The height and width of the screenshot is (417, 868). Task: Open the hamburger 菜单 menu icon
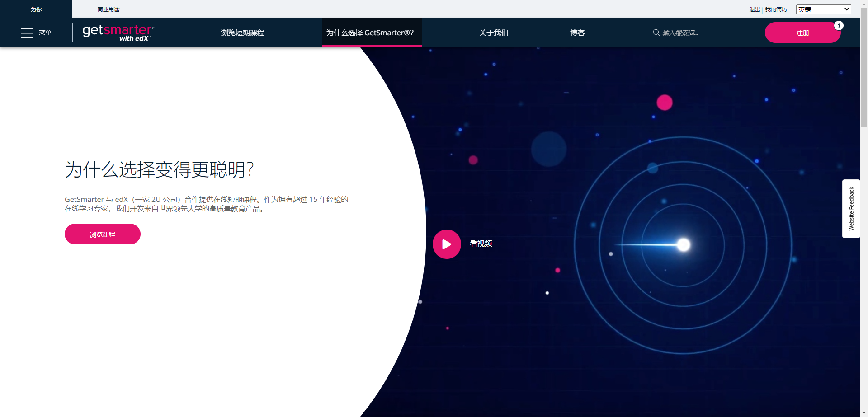click(27, 33)
